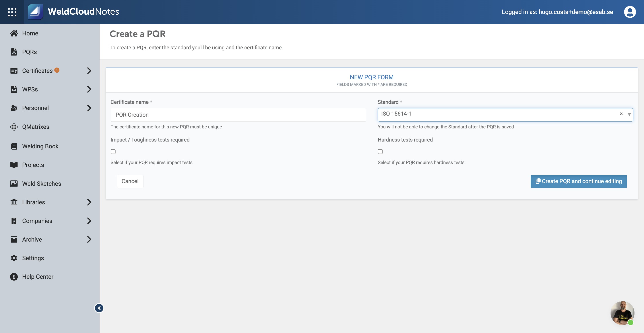Click the NEW PQR FORM heading
The width and height of the screenshot is (644, 333).
coord(372,77)
